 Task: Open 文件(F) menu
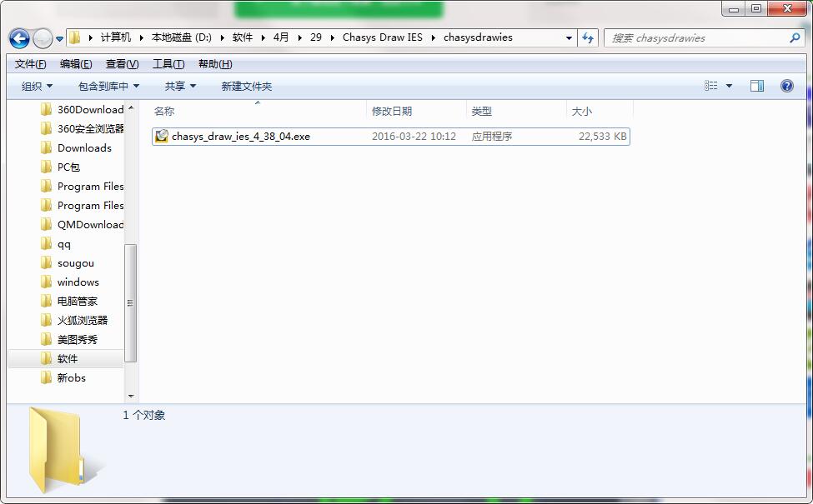[x=30, y=63]
